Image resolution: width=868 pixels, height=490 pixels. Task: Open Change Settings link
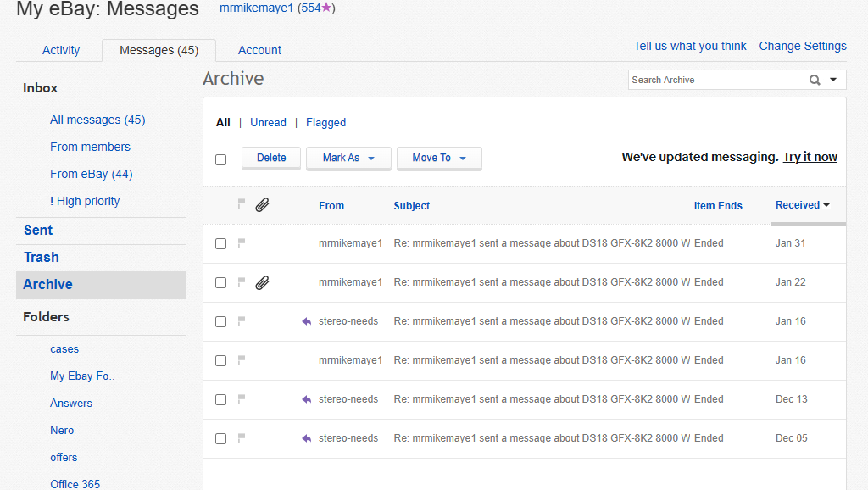(803, 46)
